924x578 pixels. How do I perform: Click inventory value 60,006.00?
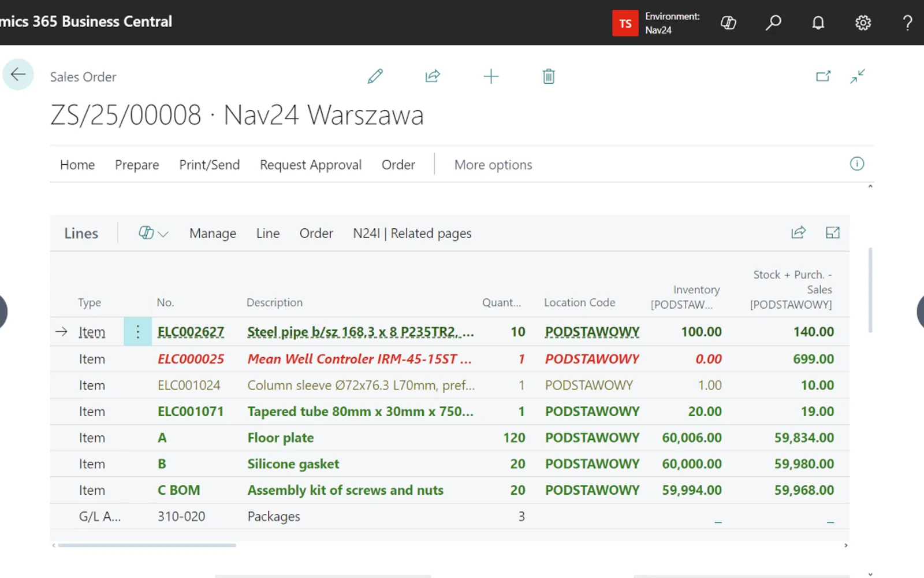coord(692,438)
